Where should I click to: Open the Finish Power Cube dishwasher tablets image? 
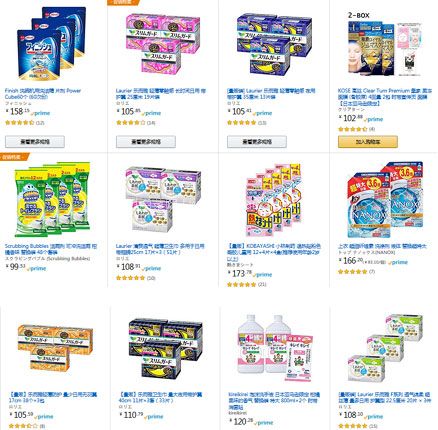(x=51, y=44)
